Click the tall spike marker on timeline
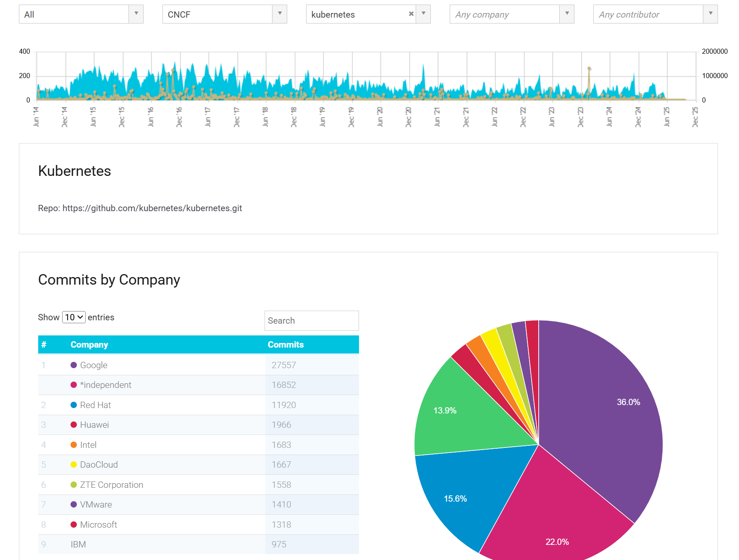The width and height of the screenshot is (739, 560). pos(589,69)
